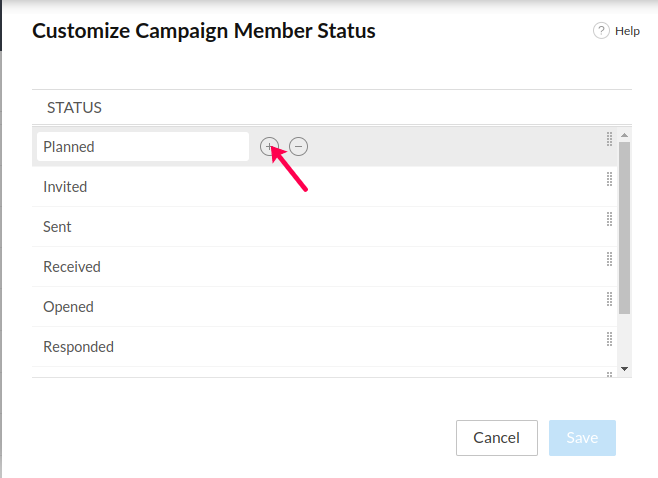Click the drag handle on the Planned row

609,139
